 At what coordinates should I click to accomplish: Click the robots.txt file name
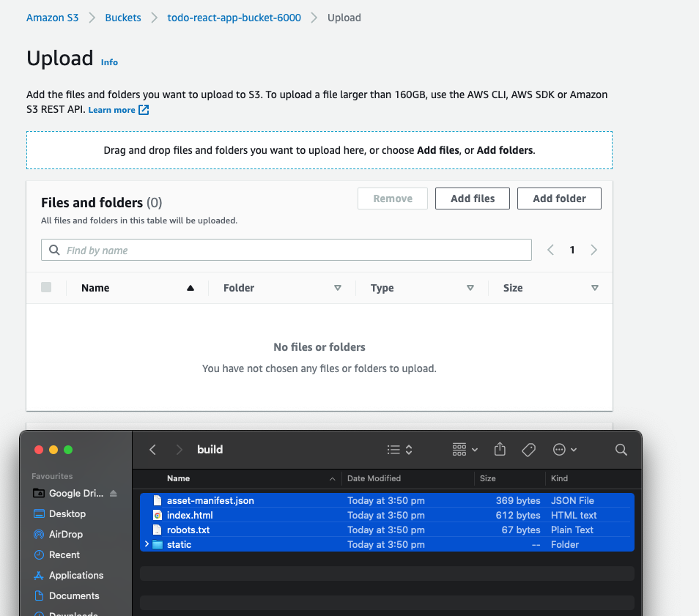coord(188,530)
